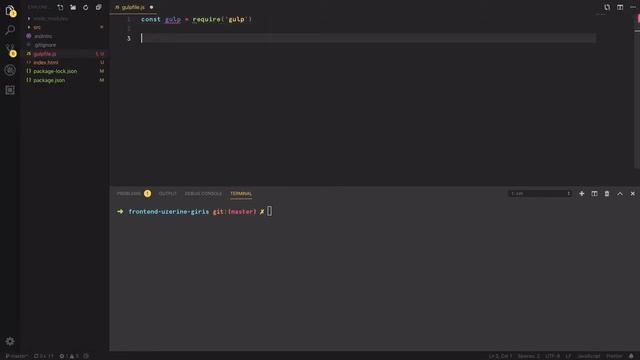Select the gulpfile.js editor tab

click(133, 7)
